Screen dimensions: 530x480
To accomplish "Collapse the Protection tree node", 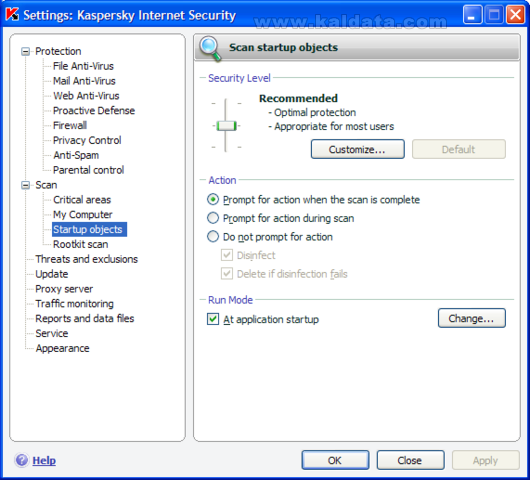I will pos(25,51).
